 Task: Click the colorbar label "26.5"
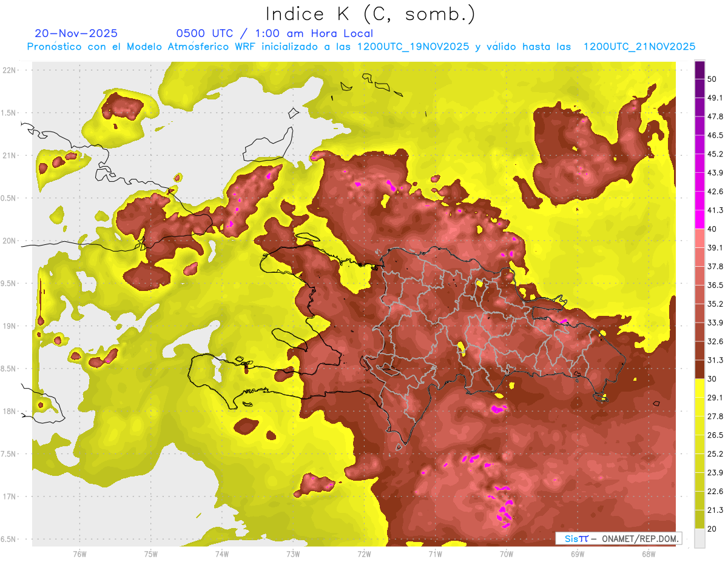coord(715,435)
